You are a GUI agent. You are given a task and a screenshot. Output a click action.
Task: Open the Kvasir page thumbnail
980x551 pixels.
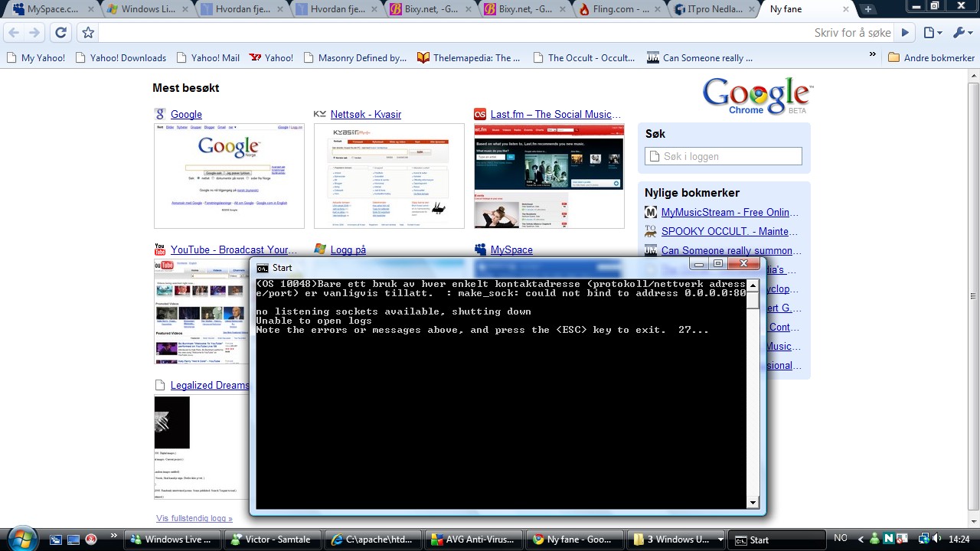coord(389,176)
